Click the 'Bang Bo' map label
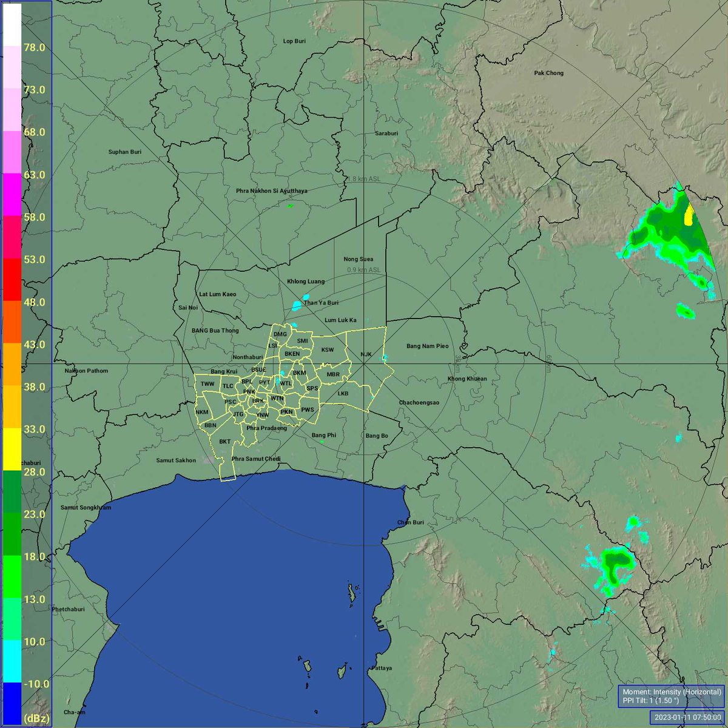728x728 pixels. 377,436
